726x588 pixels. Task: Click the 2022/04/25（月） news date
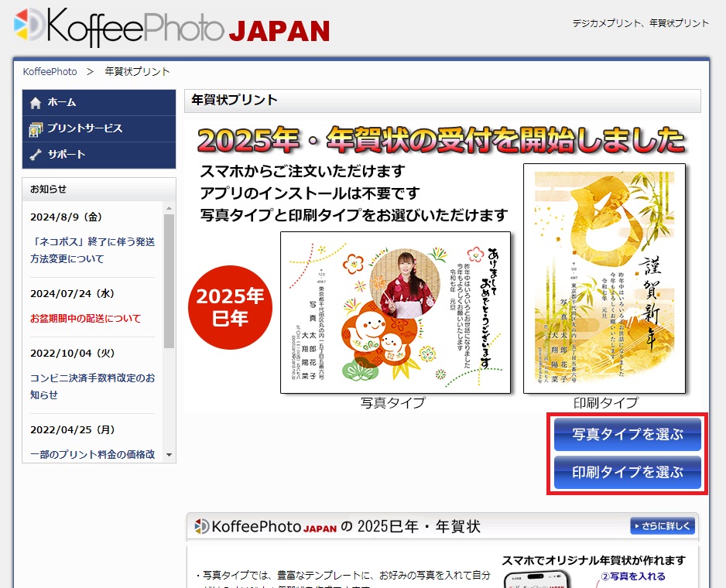72,429
